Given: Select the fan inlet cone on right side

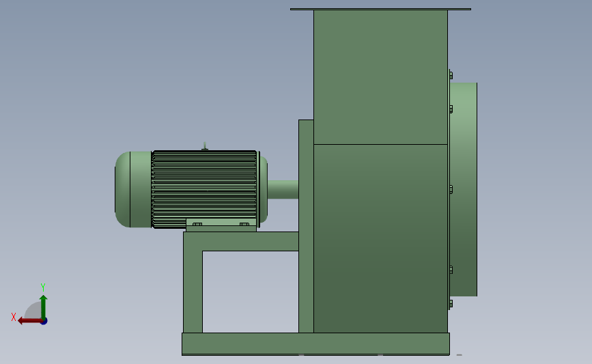Looking at the screenshot, I should (x=463, y=189).
